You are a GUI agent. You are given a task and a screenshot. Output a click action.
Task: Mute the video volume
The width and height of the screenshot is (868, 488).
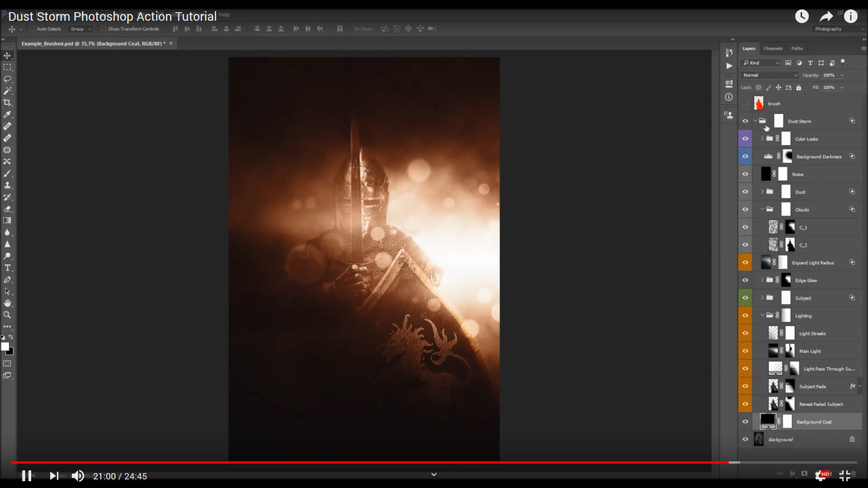coord(78,476)
